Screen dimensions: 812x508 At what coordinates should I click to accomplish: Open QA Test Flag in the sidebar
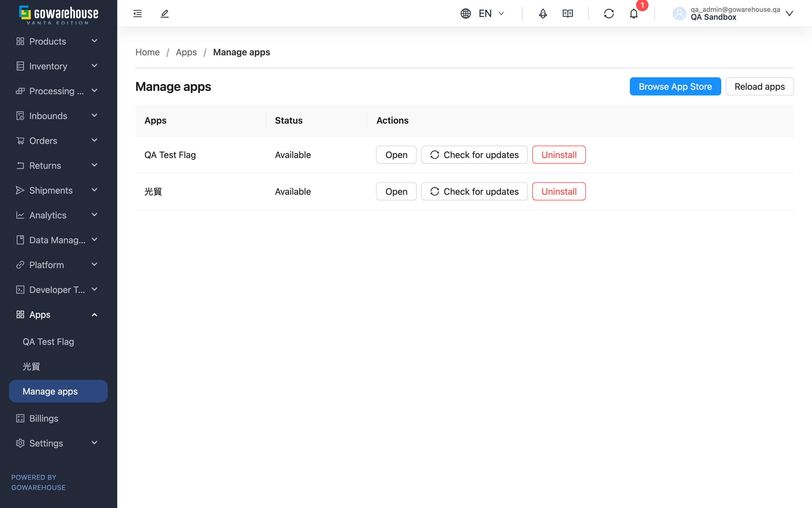[x=48, y=342]
